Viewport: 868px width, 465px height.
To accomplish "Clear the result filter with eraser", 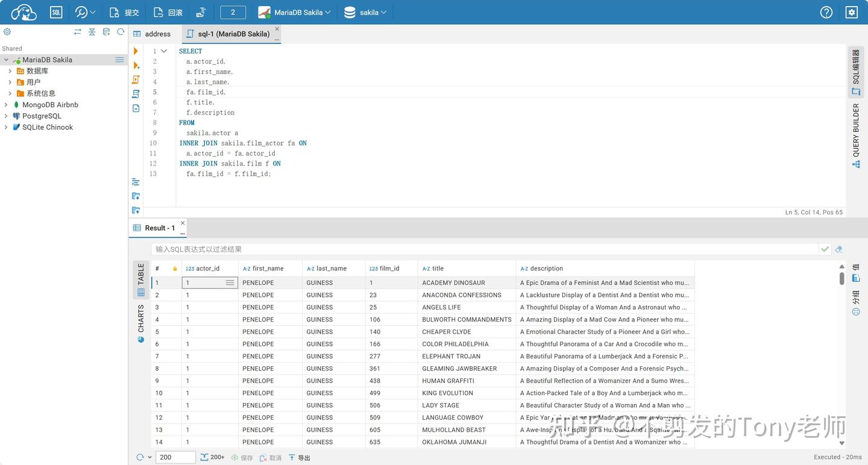I will click(838, 249).
